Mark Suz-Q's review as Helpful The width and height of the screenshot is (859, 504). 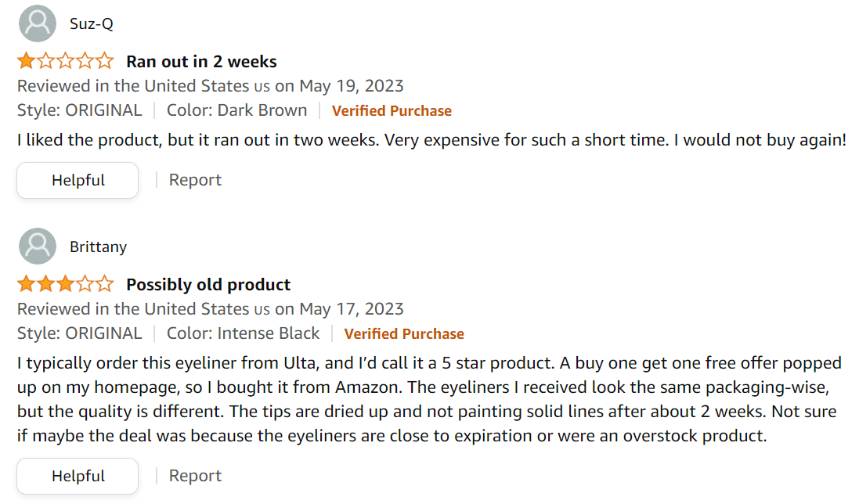(x=78, y=180)
